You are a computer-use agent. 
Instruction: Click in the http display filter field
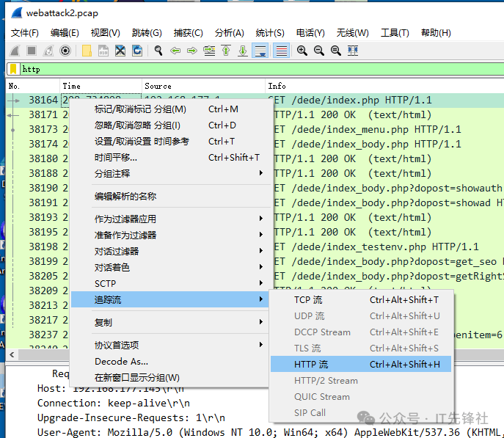click(257, 69)
